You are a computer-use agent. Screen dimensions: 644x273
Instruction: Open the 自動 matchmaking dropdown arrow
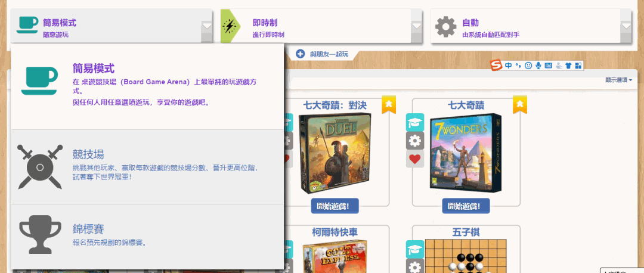[x=626, y=26]
